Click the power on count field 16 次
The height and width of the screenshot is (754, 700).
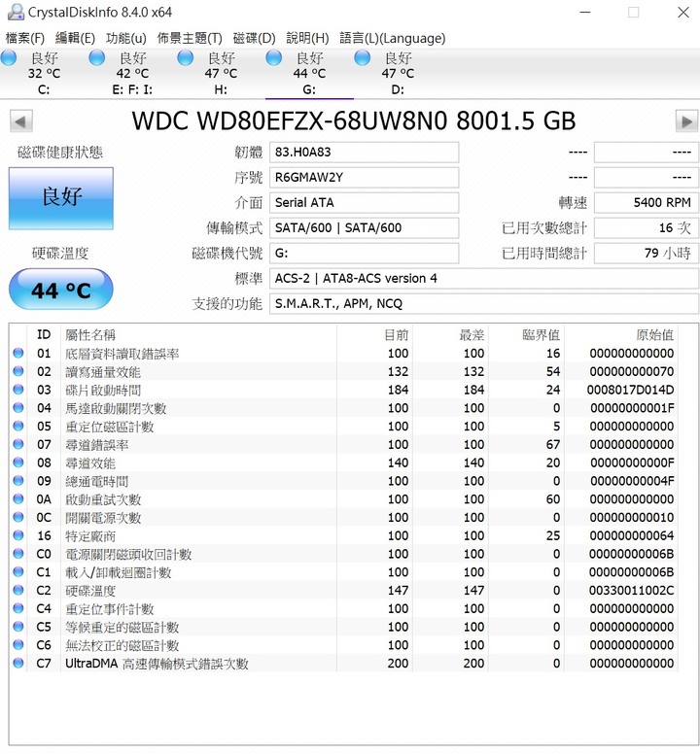click(647, 228)
